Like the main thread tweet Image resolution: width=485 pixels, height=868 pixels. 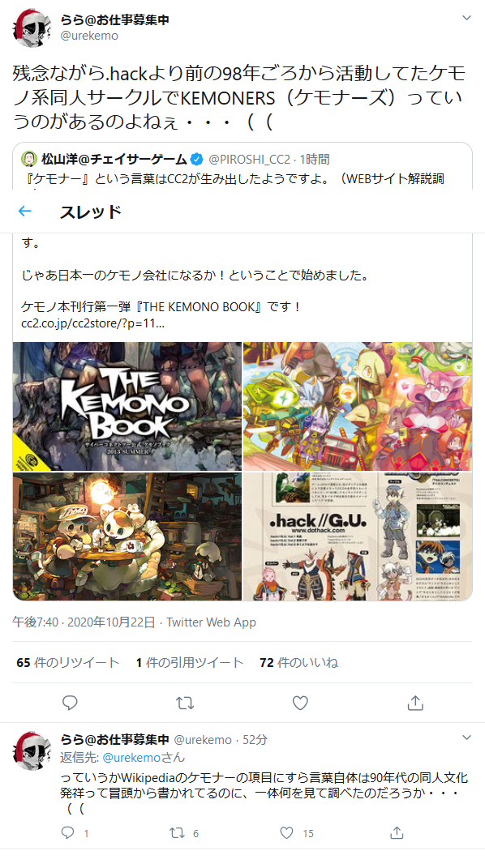pyautogui.click(x=300, y=703)
